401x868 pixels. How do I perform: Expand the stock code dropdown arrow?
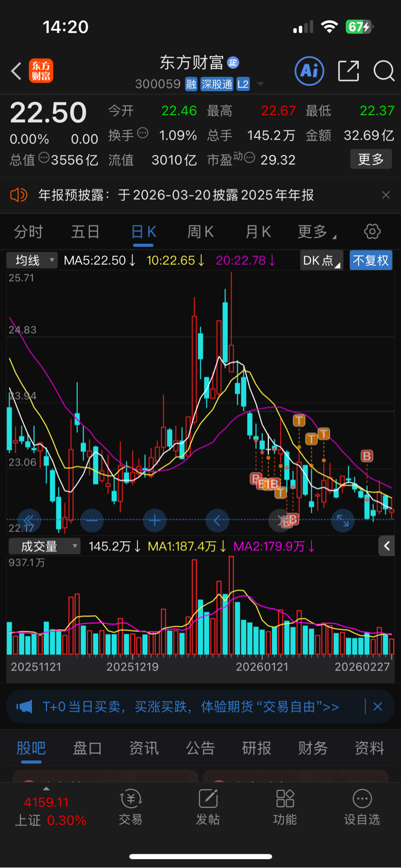260,84
